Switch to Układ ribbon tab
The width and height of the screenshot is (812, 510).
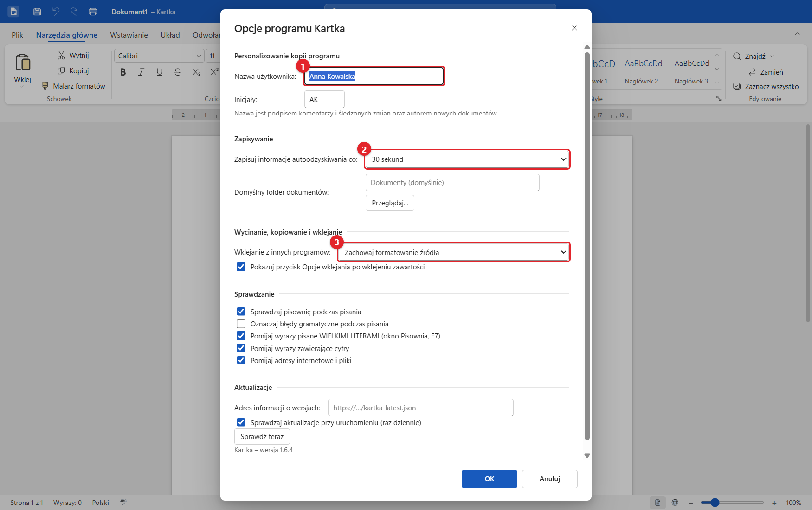coord(170,35)
